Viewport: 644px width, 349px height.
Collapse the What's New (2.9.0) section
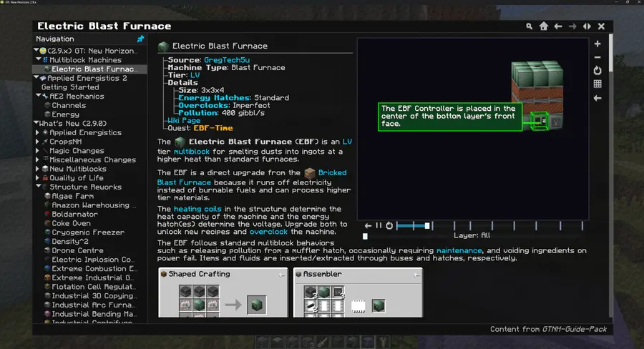click(x=36, y=123)
